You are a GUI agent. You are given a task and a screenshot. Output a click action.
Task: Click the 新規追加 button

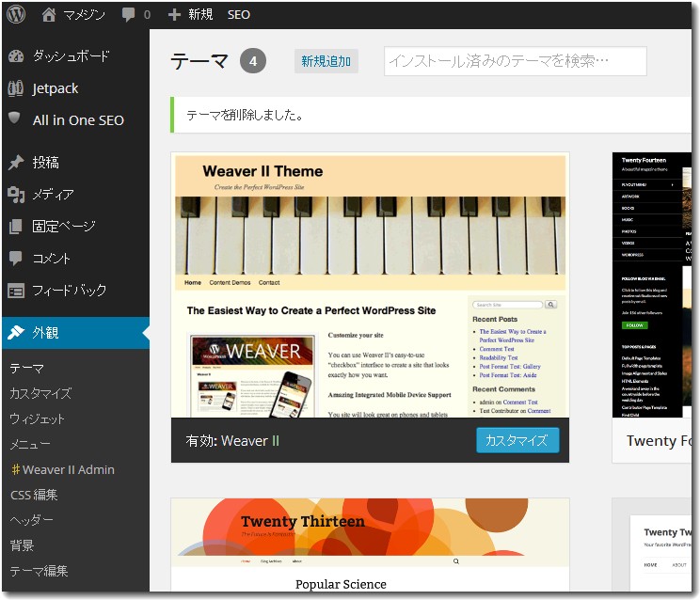click(326, 61)
